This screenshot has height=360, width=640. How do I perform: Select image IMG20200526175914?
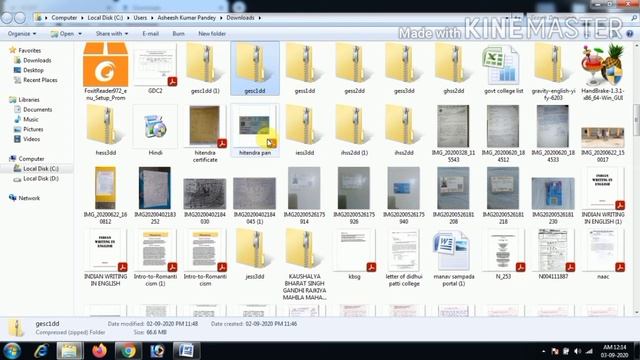tap(304, 188)
